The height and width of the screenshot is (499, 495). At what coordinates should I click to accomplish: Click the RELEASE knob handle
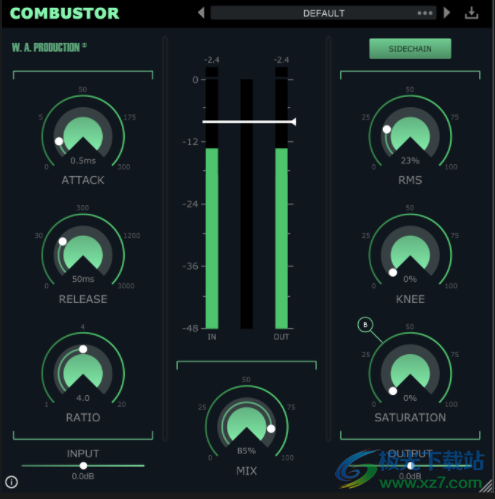point(63,241)
